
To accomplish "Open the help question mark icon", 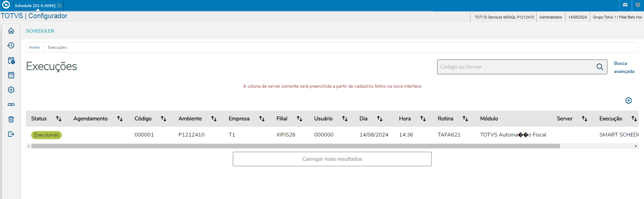I will point(638,5).
